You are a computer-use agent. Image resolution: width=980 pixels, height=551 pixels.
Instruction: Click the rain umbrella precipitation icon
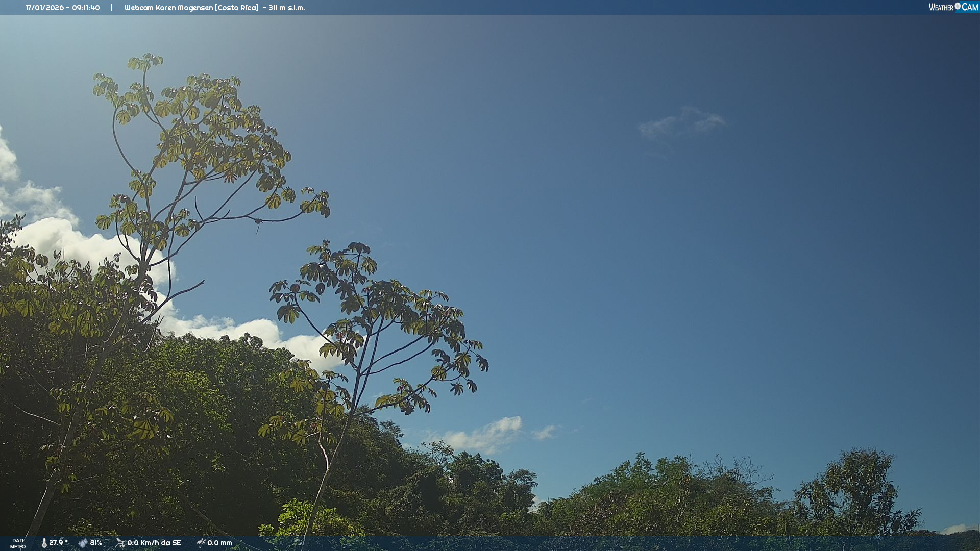click(x=201, y=543)
